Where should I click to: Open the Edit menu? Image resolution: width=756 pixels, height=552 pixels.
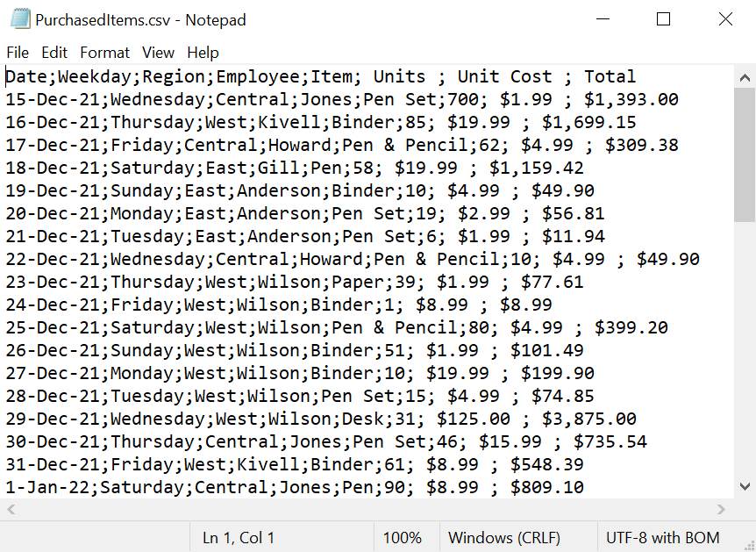tap(54, 53)
